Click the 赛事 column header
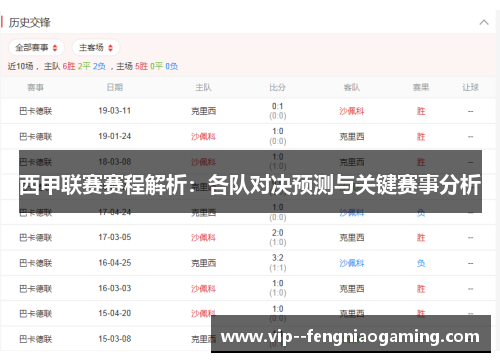 pos(36,88)
